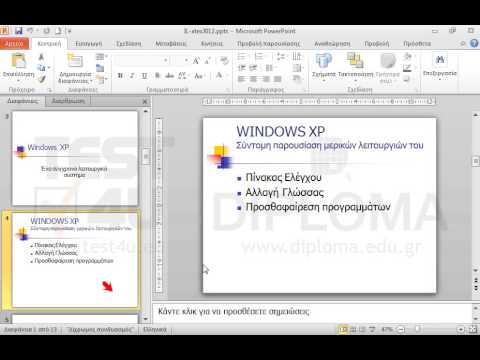Click the Increase Font Size icon
Viewport: 480px width, 360px height.
click(x=196, y=61)
